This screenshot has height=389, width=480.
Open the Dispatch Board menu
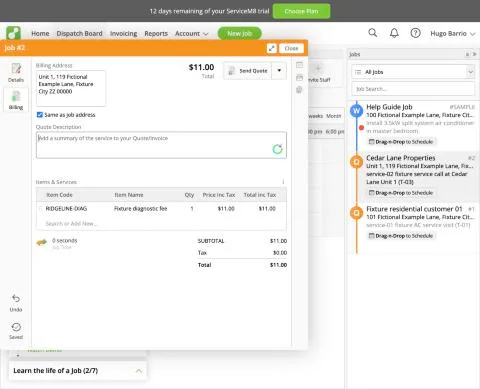79,34
